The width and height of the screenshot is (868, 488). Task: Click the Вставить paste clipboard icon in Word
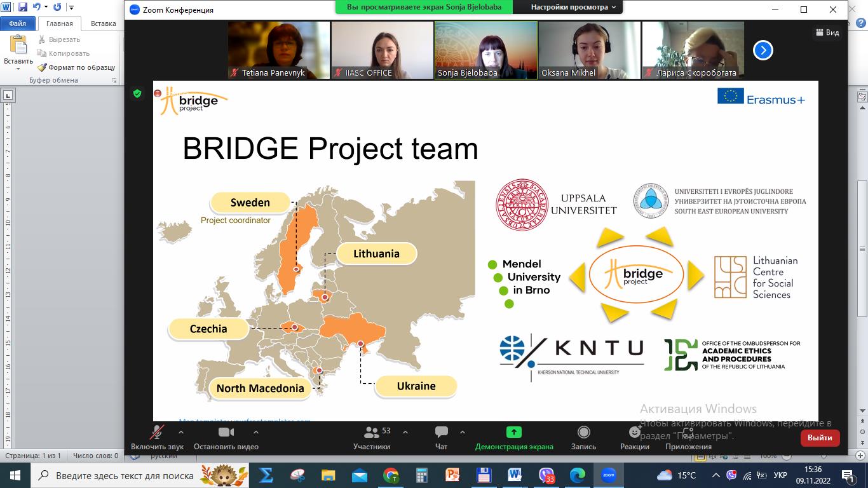click(18, 44)
